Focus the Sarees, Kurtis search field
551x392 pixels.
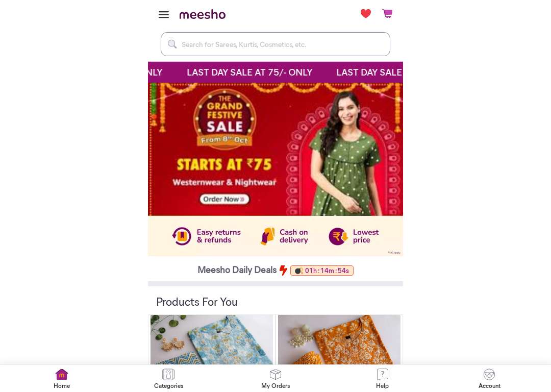(275, 44)
